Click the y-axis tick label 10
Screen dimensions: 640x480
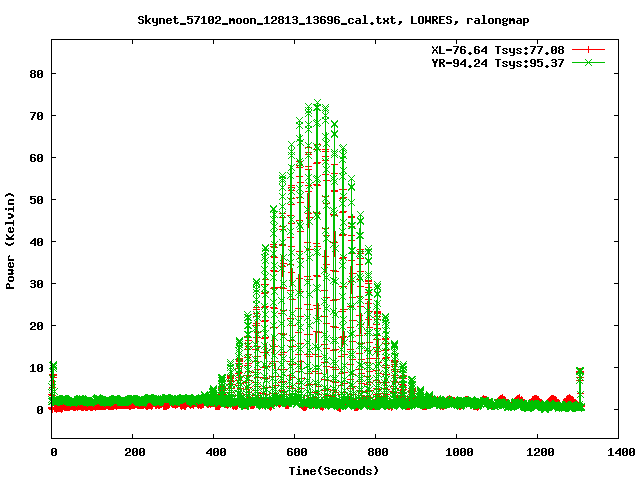click(37, 368)
